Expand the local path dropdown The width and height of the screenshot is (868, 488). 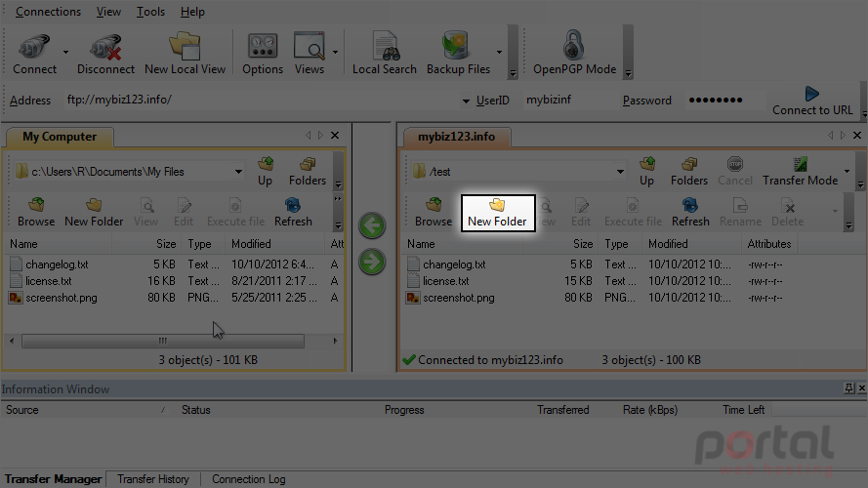[238, 172]
